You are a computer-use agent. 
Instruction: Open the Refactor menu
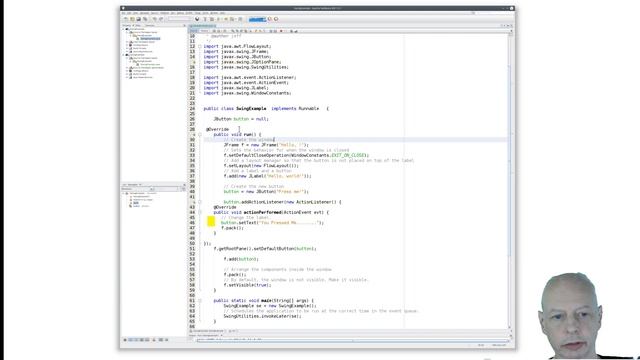coord(164,13)
